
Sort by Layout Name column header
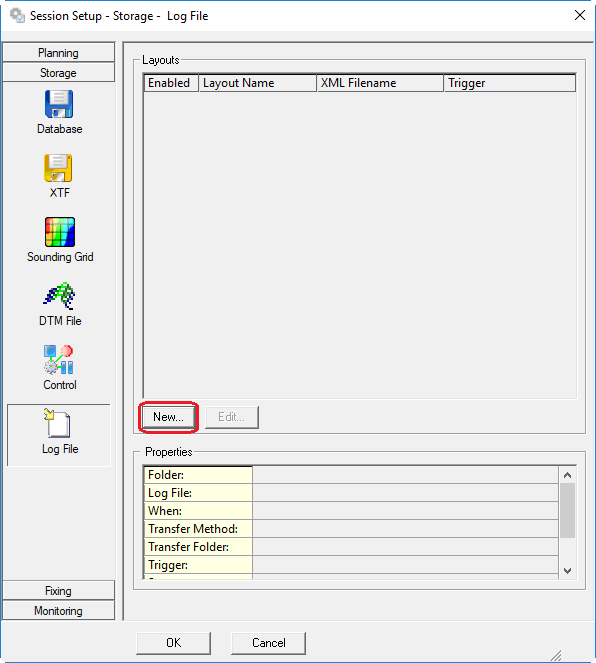coord(258,83)
